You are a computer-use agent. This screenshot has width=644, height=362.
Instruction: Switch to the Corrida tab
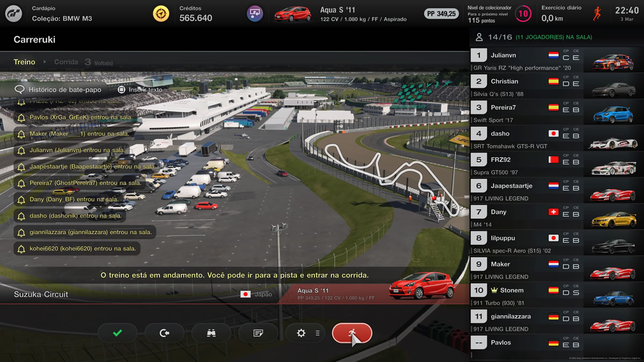pos(66,62)
